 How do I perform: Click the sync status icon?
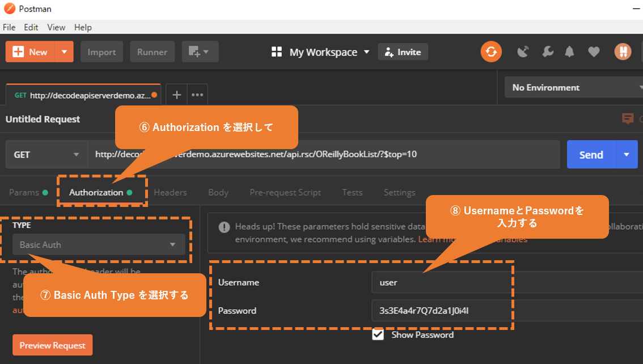491,52
